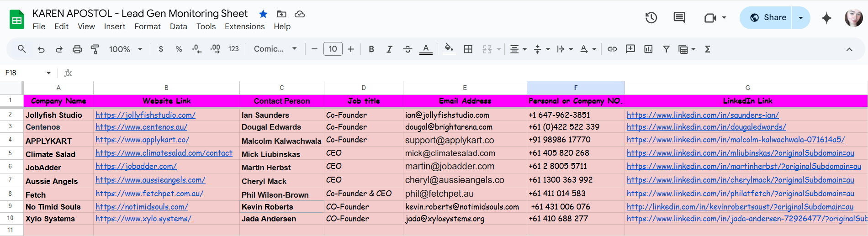
Task: Increase decimal places
Action: coord(215,49)
